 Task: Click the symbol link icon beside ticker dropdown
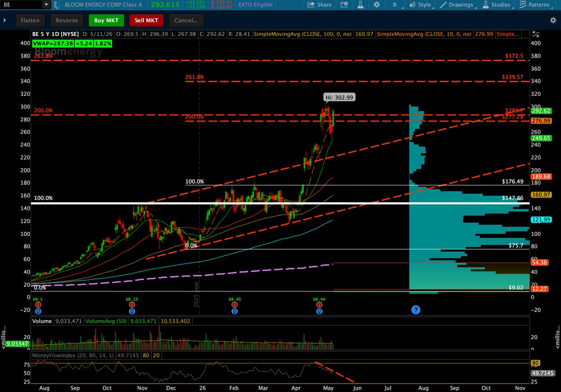(x=55, y=5)
